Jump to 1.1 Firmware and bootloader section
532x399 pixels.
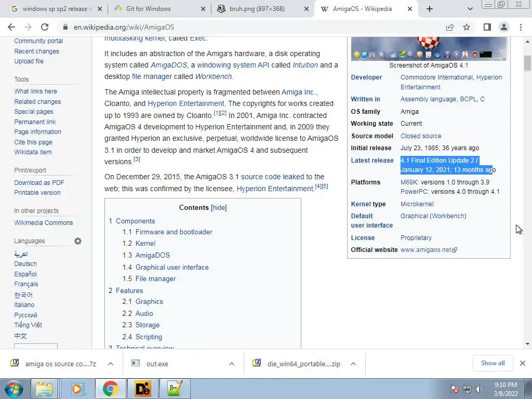coord(167,232)
